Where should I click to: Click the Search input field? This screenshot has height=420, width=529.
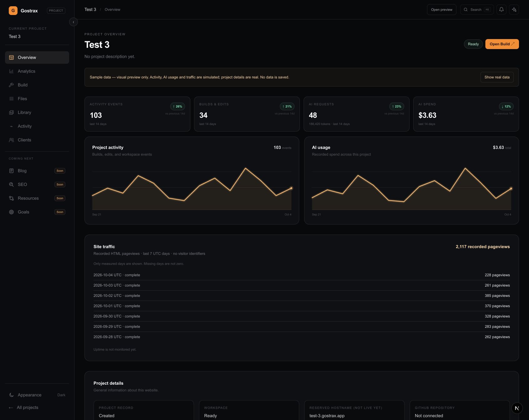477,10
